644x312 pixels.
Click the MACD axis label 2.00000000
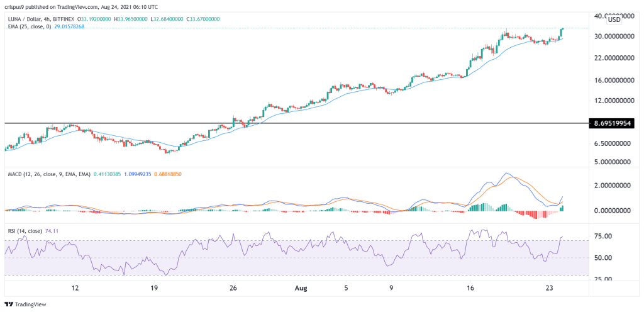(x=611, y=185)
